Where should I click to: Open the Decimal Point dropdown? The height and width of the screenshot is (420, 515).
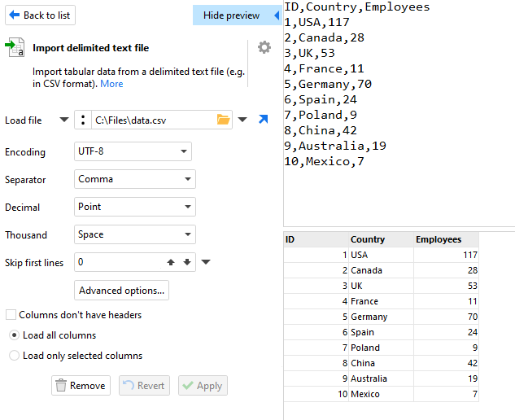coord(135,207)
